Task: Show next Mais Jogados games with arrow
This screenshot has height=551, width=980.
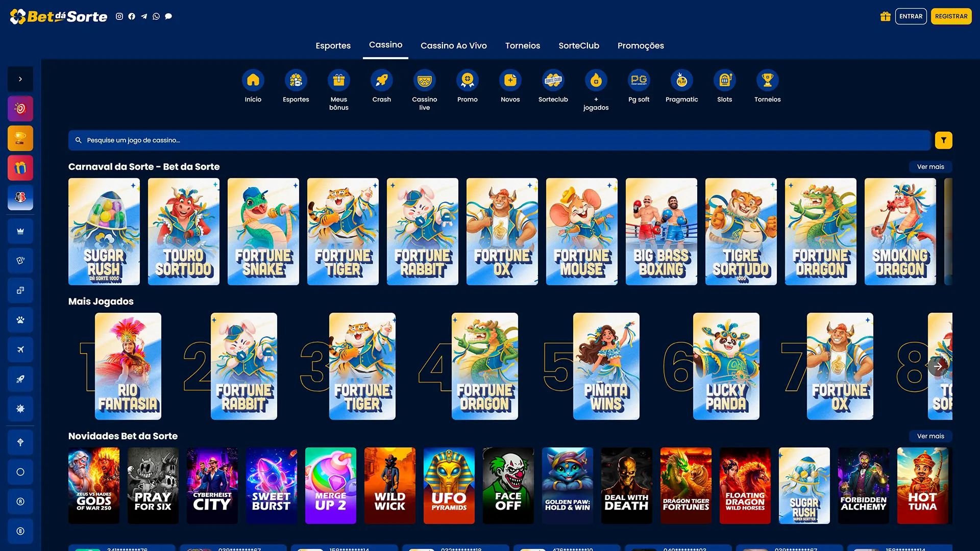Action: coord(938,366)
